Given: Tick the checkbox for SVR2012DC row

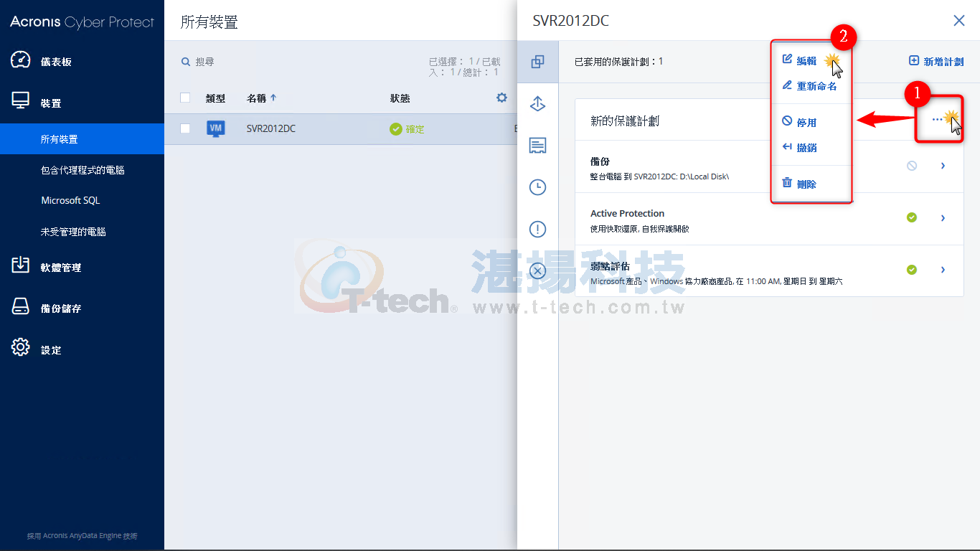Looking at the screenshot, I should coord(185,128).
